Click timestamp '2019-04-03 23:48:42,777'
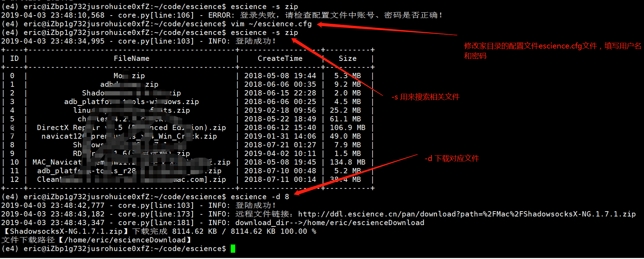The width and height of the screenshot is (644, 259). point(53,205)
